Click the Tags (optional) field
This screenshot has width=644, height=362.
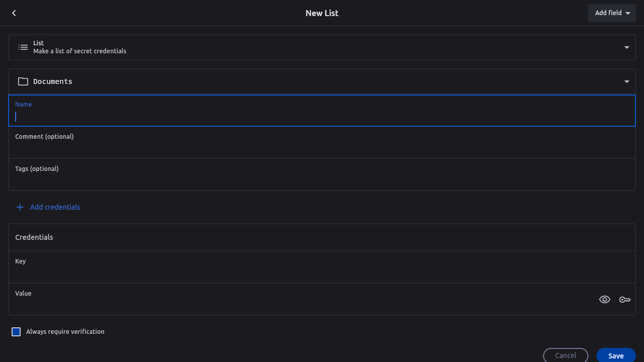(x=322, y=180)
